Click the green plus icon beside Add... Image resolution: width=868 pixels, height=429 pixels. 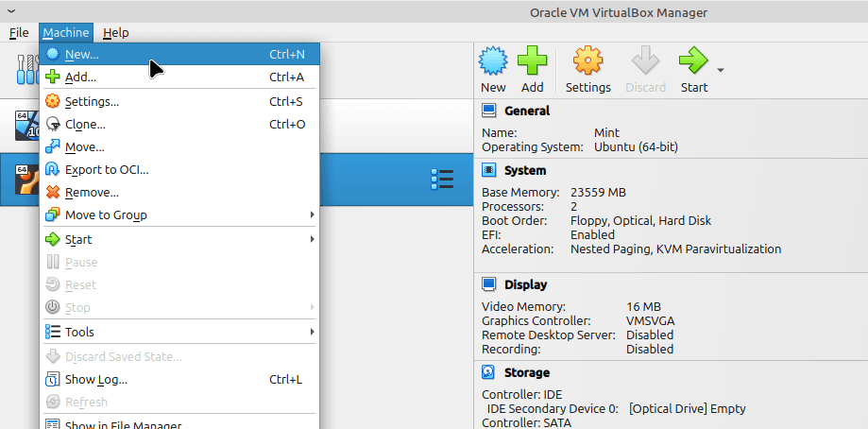click(x=53, y=77)
